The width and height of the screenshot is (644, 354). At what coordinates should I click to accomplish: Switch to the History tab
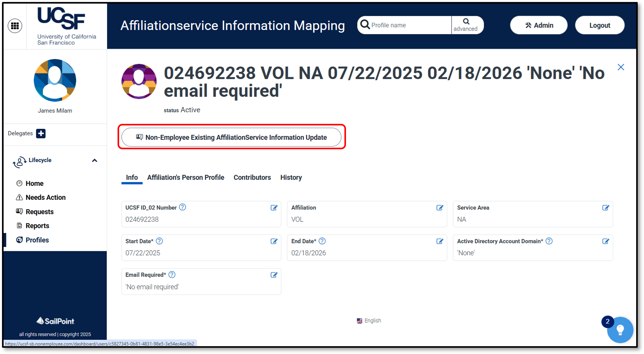click(x=291, y=178)
